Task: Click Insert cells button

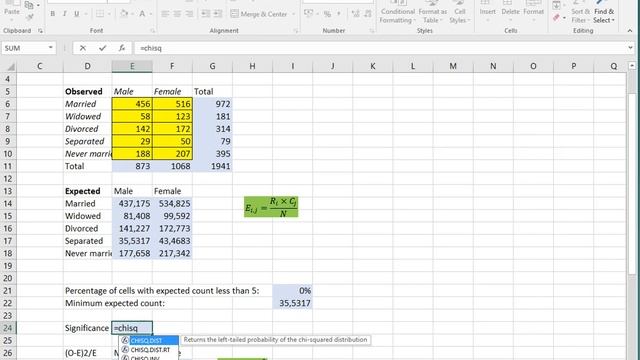Action: (487, 11)
